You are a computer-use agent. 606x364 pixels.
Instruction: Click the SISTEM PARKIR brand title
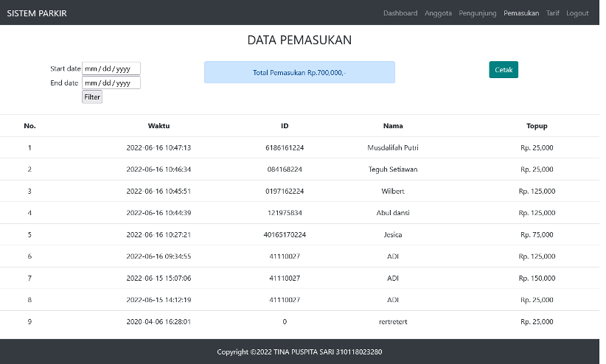[x=37, y=13]
